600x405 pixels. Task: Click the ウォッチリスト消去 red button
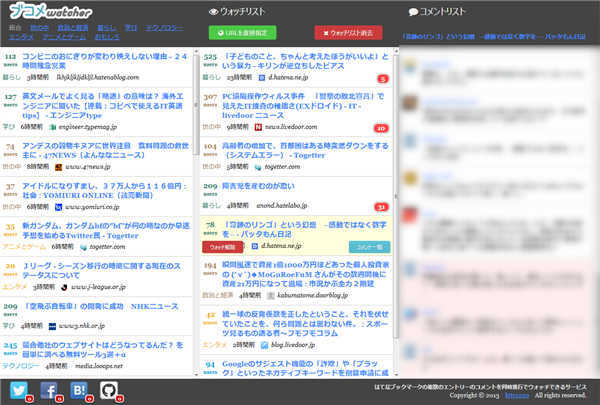[x=348, y=33]
